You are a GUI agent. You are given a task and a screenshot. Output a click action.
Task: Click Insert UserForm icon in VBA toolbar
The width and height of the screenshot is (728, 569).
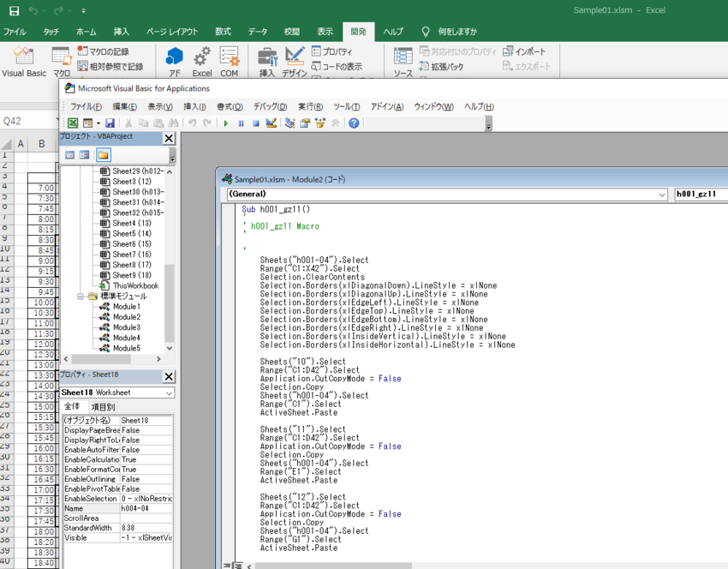(x=87, y=123)
